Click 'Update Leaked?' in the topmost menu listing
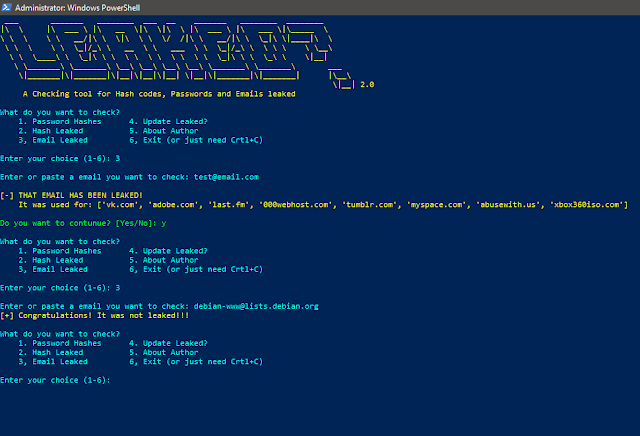Viewport: 640px width, 436px height. [175, 122]
